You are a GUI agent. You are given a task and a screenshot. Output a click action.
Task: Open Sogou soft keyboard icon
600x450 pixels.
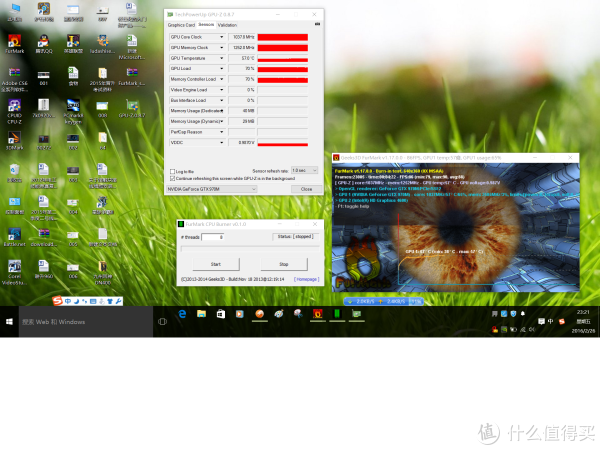pyautogui.click(x=93, y=301)
